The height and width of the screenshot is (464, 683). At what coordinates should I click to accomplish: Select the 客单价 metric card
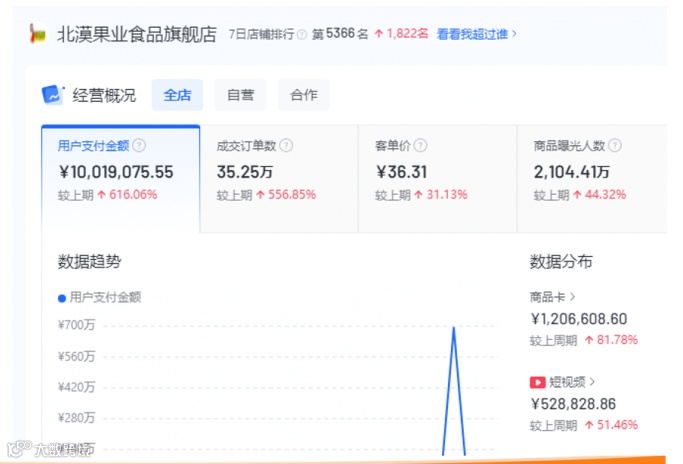437,179
